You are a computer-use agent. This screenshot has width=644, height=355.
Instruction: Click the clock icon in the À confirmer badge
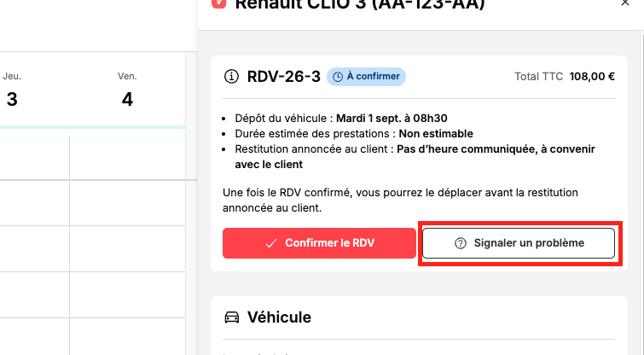point(338,77)
